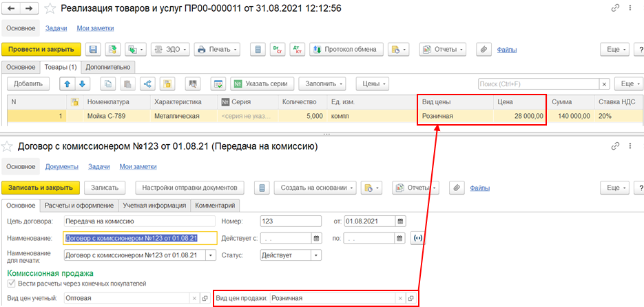Click sum cell 140 000,00
Viewport: 644px width, 307px height.
point(571,116)
